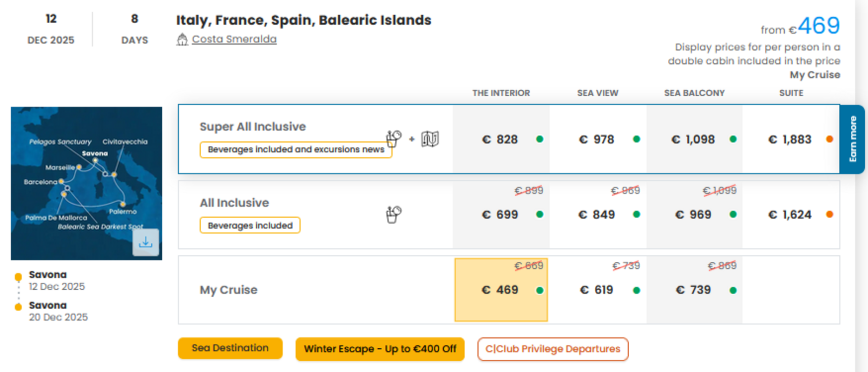This screenshot has width=868, height=372.
Task: Click C|Club Privilege Departures tag
Action: pyautogui.click(x=553, y=349)
